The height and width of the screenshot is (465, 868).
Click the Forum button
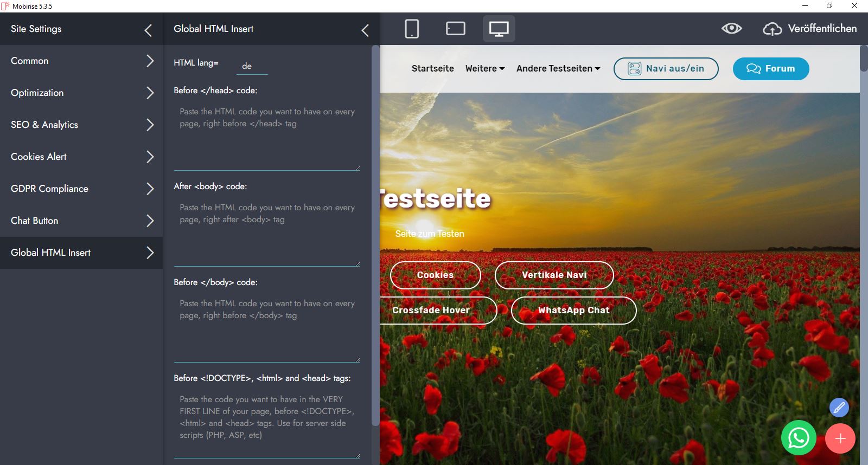(770, 69)
